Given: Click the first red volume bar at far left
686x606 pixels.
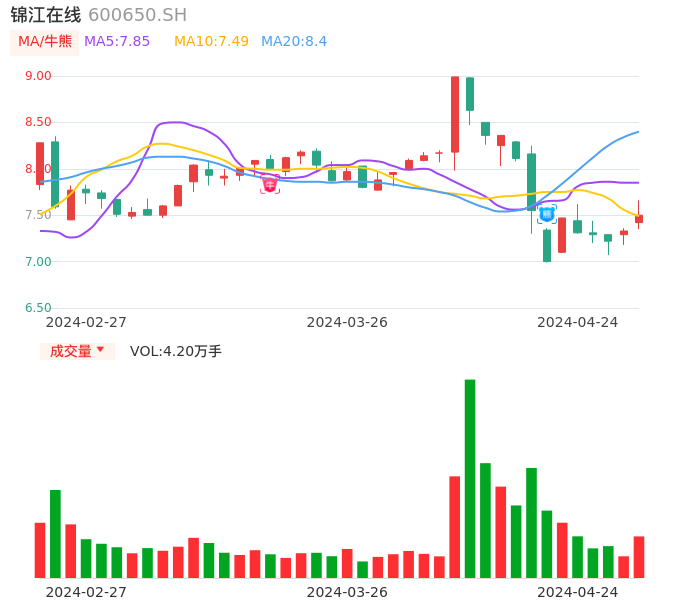Looking at the screenshot, I should click(x=40, y=550).
